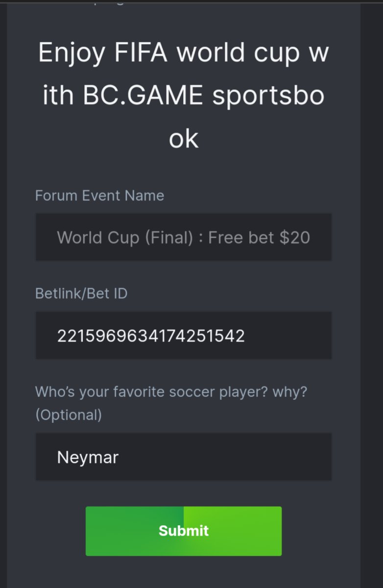
Task: Click the "Forum Event Name" label
Action: (x=99, y=196)
